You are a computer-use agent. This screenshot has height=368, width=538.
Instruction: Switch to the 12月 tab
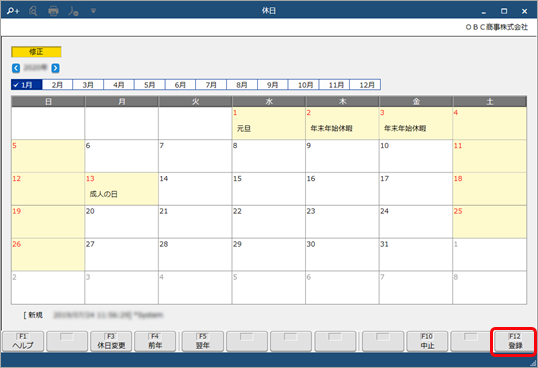pyautogui.click(x=365, y=85)
